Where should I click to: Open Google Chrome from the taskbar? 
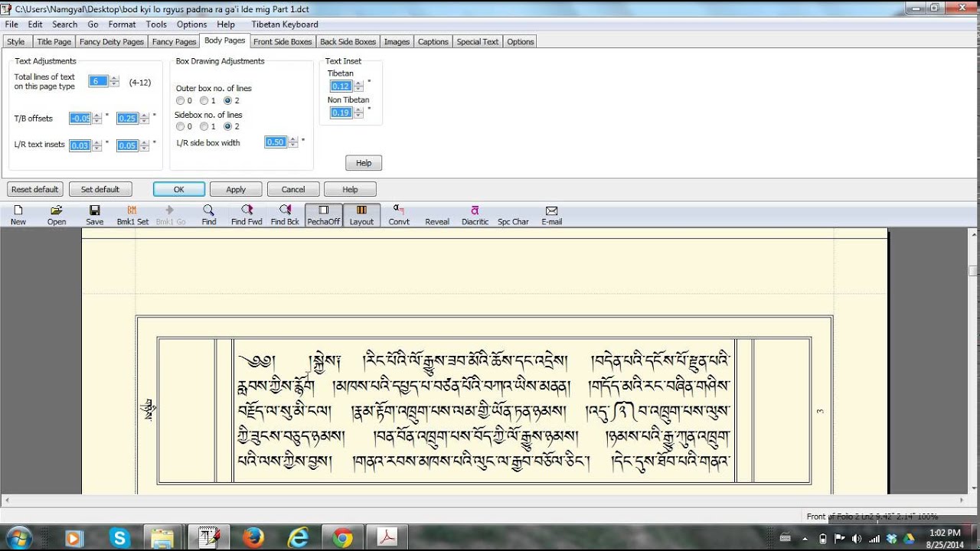click(x=342, y=538)
